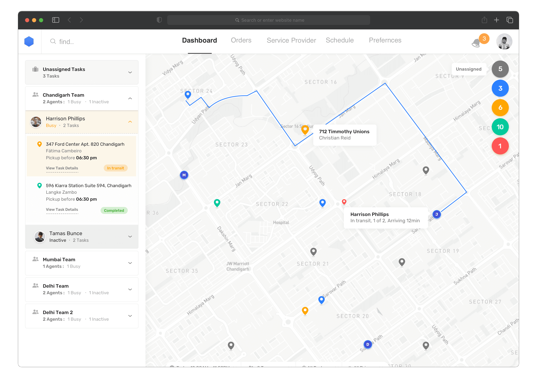
Task: Click the Completed status badge
Action: [114, 210]
